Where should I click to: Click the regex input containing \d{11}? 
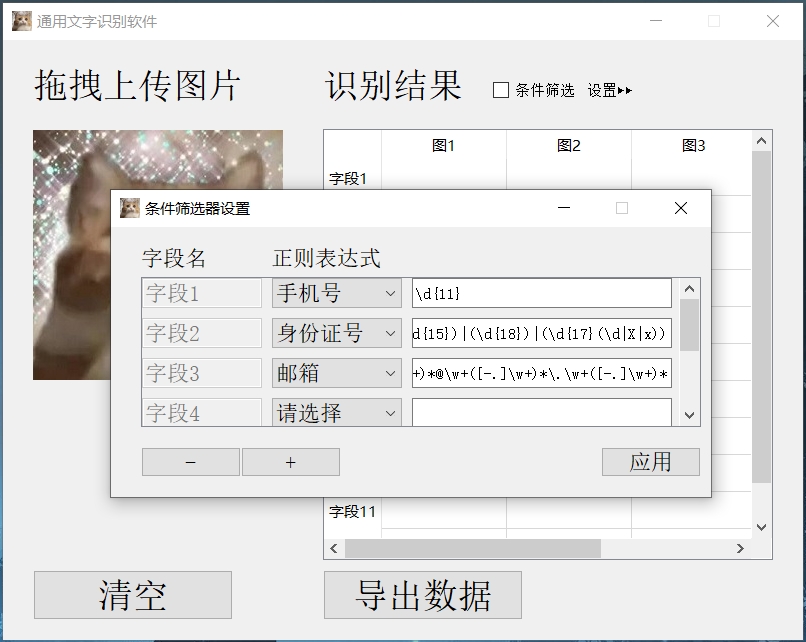(542, 293)
